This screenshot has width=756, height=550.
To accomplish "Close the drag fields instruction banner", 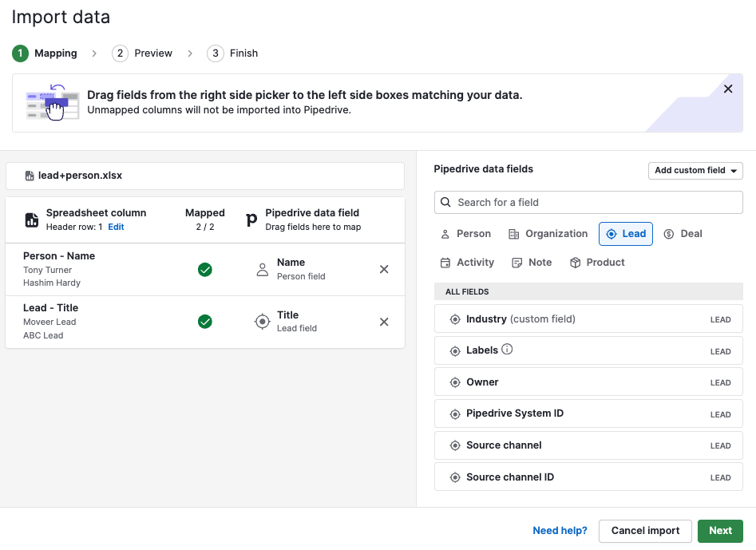I will 728,89.
